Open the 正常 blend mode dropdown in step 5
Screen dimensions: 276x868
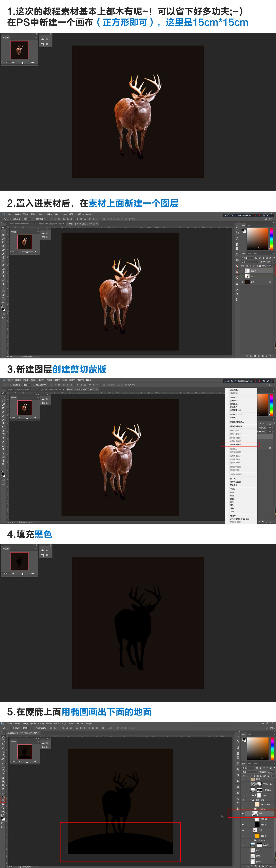[x=250, y=772]
